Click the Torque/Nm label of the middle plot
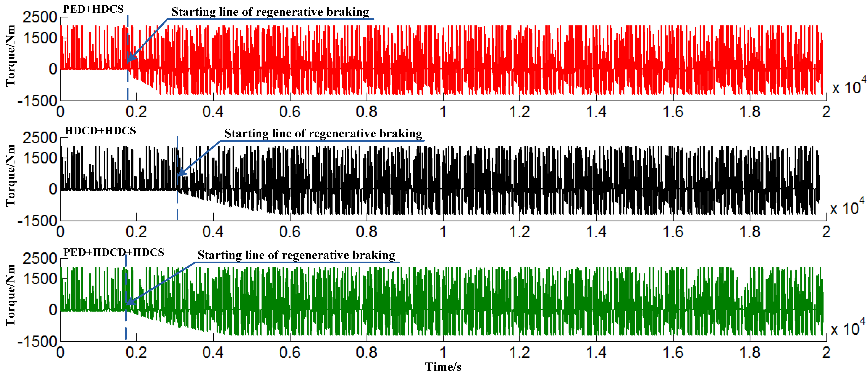The width and height of the screenshot is (868, 375). point(10,175)
